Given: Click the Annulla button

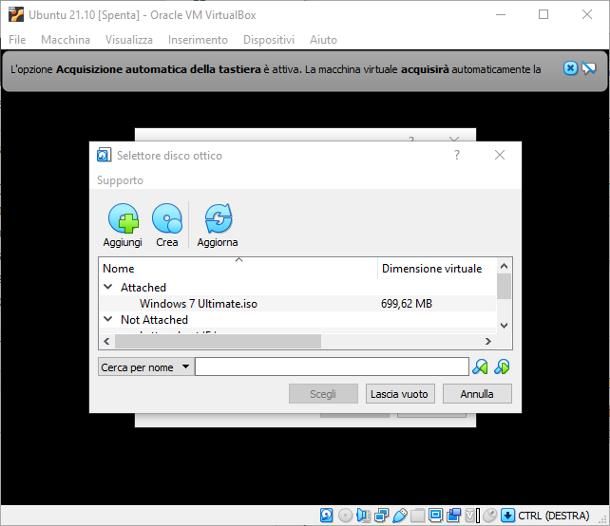Looking at the screenshot, I should [x=477, y=394].
